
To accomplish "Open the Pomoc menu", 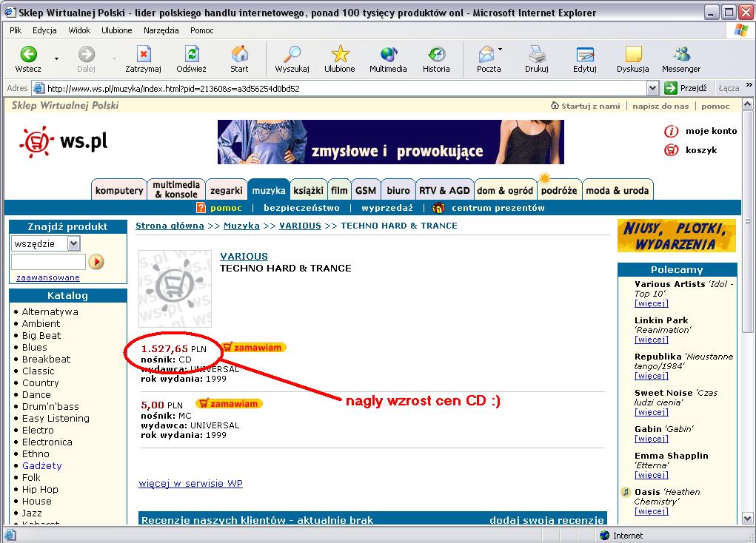I will point(202,30).
